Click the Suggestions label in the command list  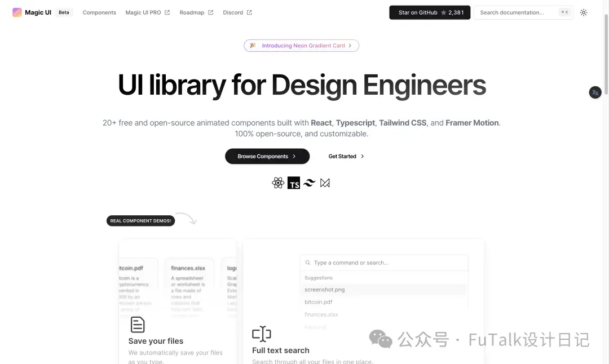click(x=319, y=278)
